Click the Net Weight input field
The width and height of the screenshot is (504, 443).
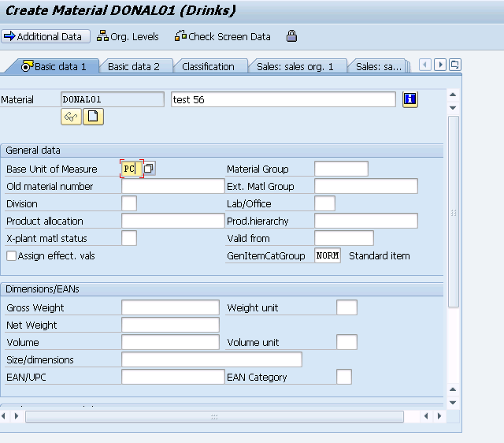click(x=170, y=325)
